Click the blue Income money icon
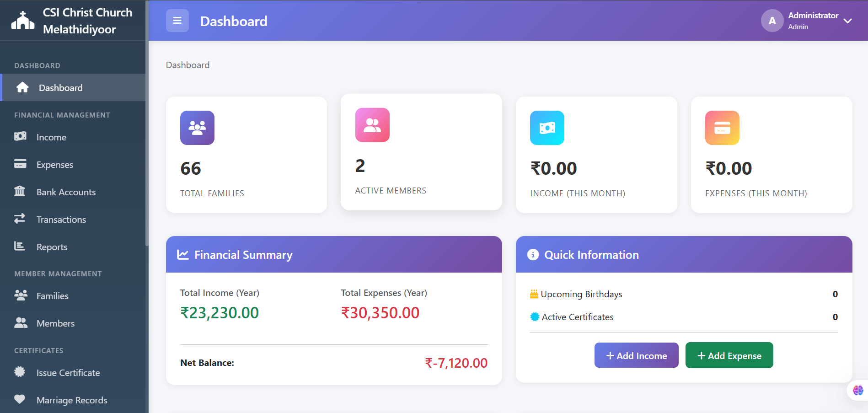Image resolution: width=868 pixels, height=413 pixels. point(547,128)
